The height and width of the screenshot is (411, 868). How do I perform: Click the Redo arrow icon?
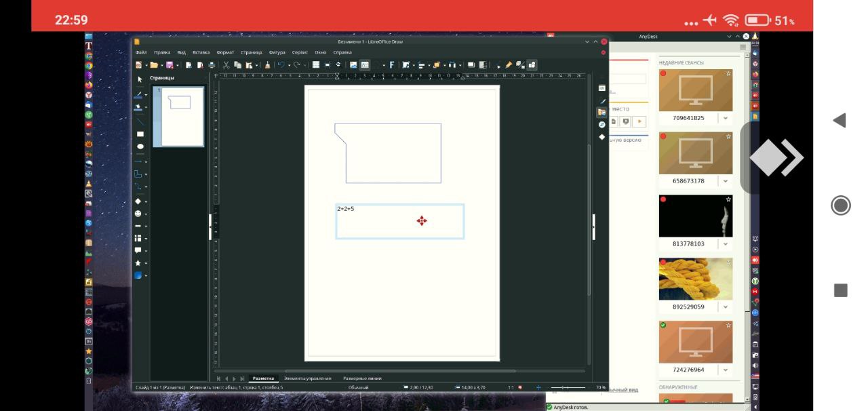[297, 65]
